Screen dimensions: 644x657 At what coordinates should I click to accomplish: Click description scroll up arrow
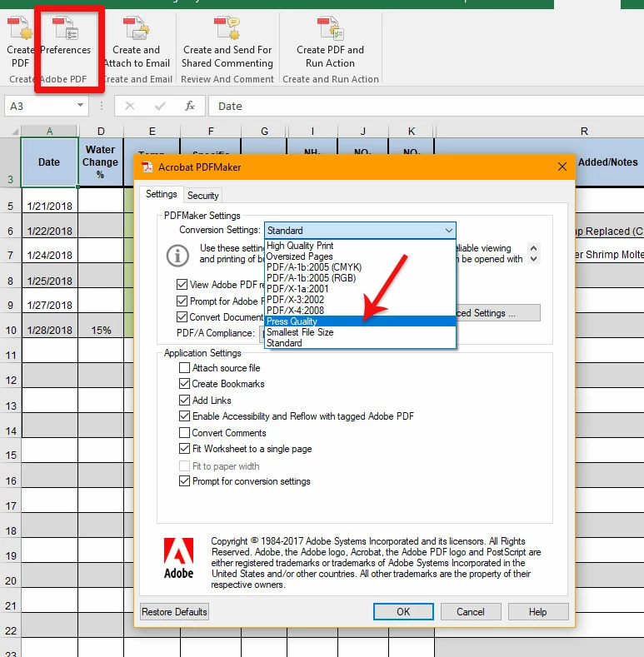(534, 248)
